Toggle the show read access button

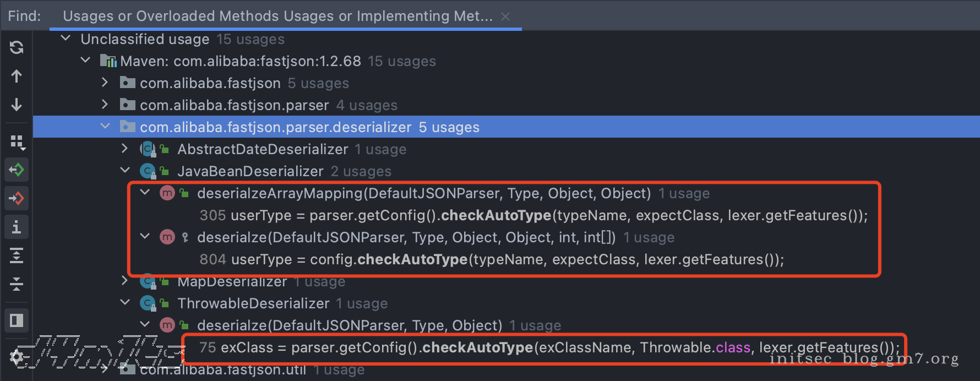17,170
